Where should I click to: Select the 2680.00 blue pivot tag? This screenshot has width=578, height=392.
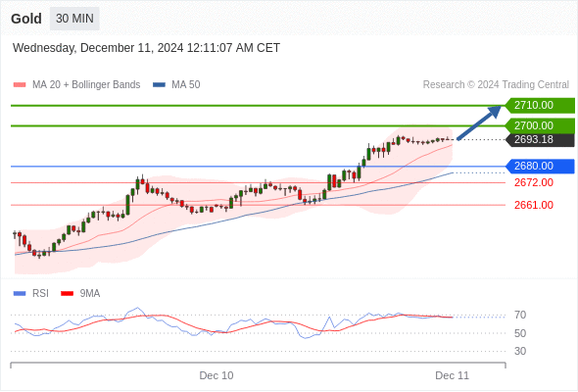click(x=540, y=167)
